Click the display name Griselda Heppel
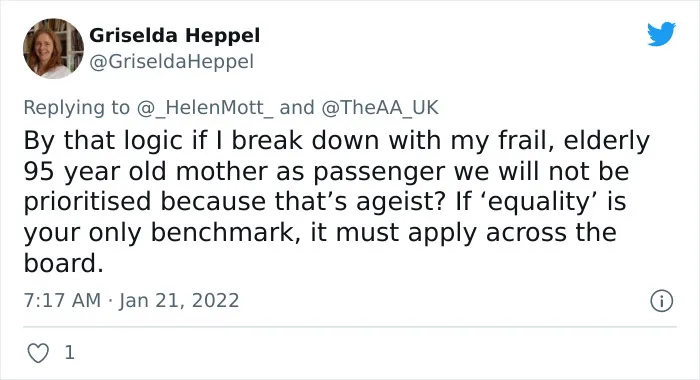 (x=175, y=35)
